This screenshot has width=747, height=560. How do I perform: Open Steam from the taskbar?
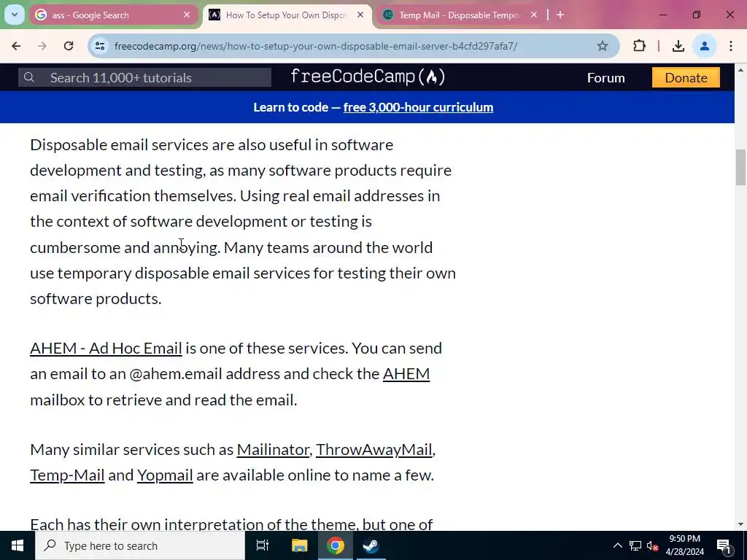click(371, 545)
